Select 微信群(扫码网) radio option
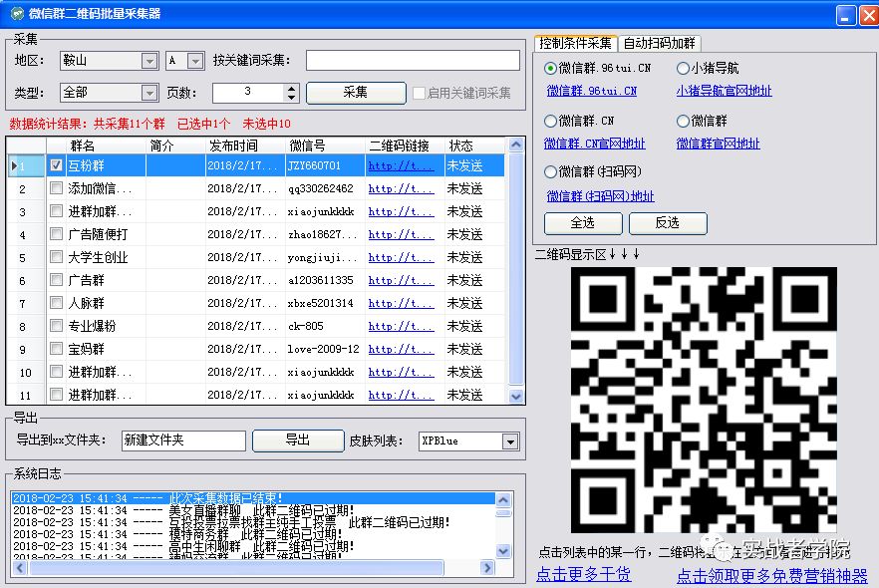The image size is (879, 588). [550, 171]
